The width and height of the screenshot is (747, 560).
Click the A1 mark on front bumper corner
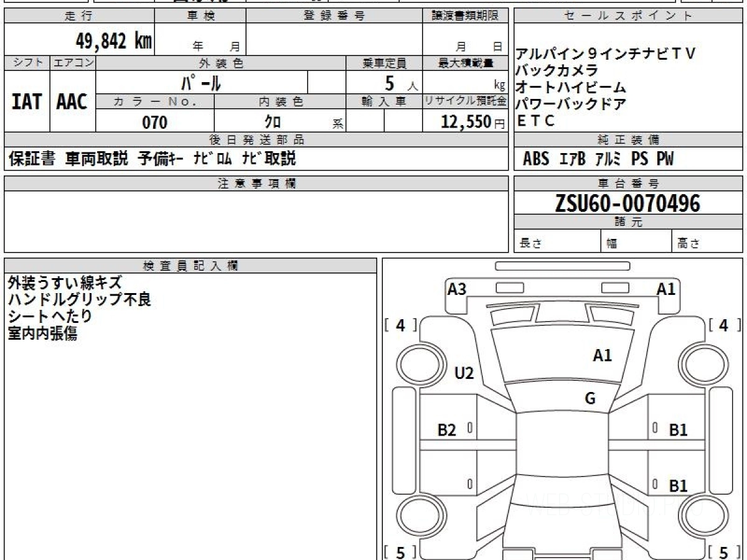click(666, 289)
